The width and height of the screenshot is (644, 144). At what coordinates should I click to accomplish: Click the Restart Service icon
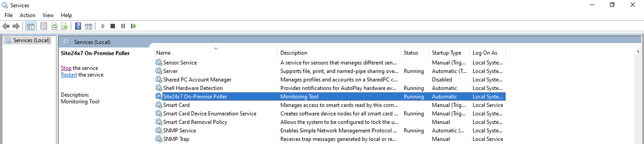133,26
